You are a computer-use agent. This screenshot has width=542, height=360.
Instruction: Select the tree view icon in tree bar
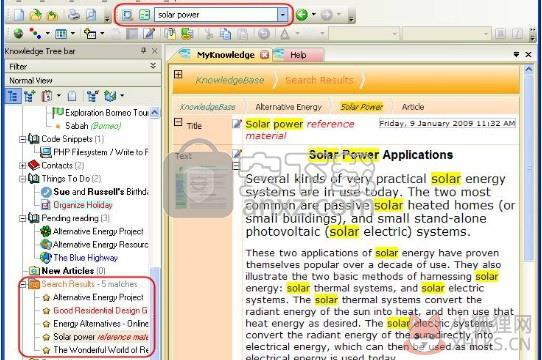point(13,96)
